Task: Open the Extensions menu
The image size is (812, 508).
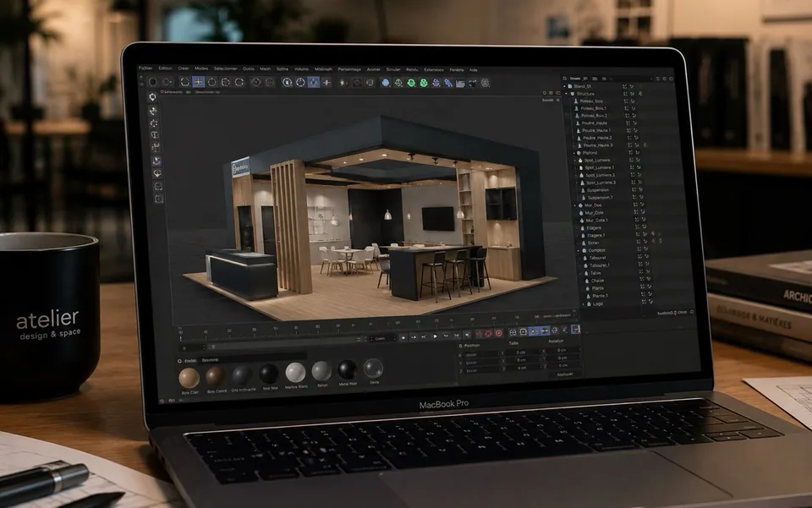Action: point(434,69)
